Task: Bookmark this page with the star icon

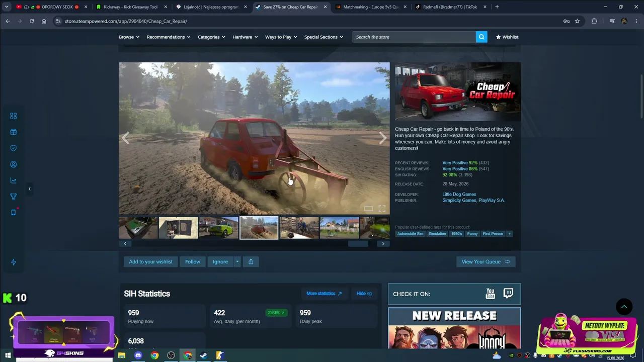Action: click(577, 21)
